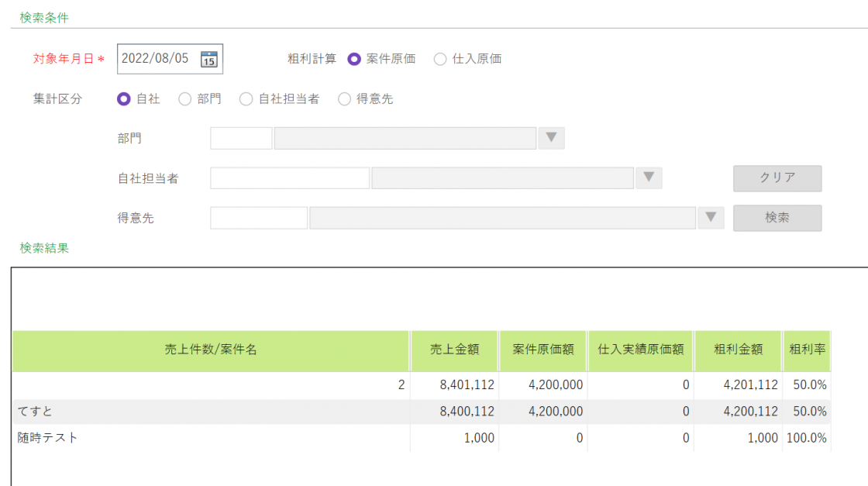Image resolution: width=868 pixels, height=486 pixels.
Task: Expand the 自社担当者 dropdown arrow
Action: pos(649,178)
